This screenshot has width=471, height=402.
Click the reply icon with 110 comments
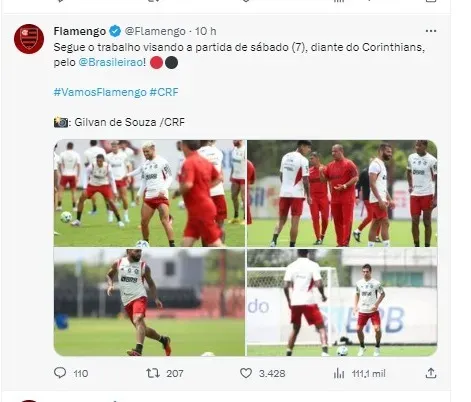click(x=60, y=373)
